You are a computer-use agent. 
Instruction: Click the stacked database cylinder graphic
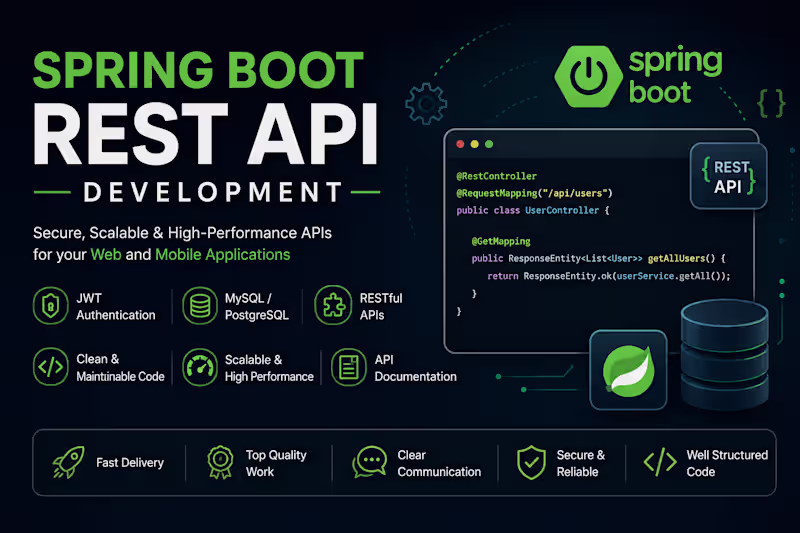724,354
